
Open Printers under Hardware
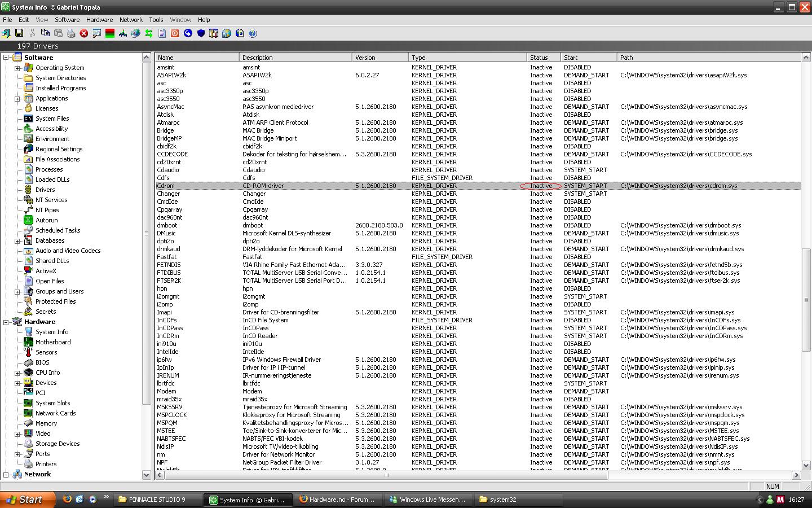click(46, 464)
